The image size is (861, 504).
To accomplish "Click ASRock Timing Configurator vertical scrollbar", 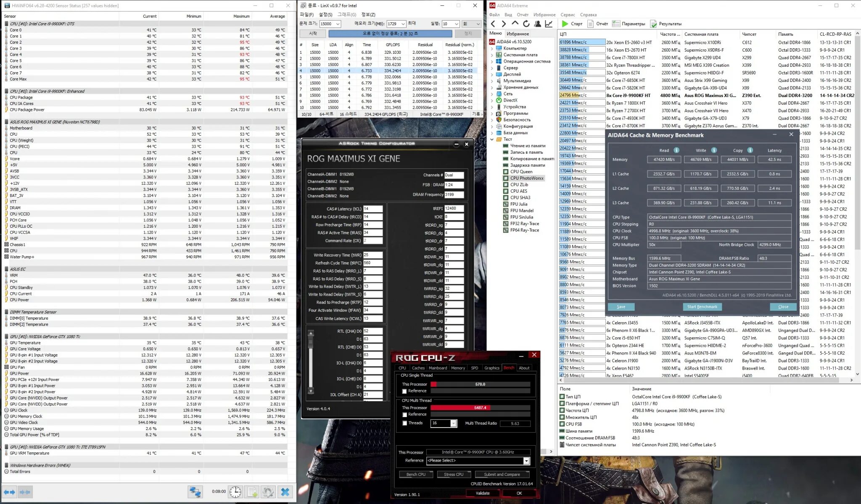I will [x=311, y=361].
